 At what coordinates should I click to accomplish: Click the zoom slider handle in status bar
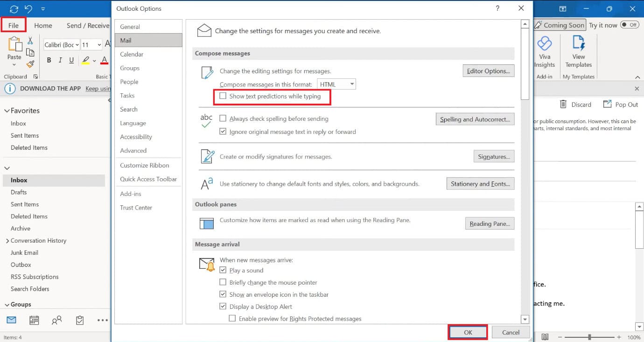tap(590, 337)
